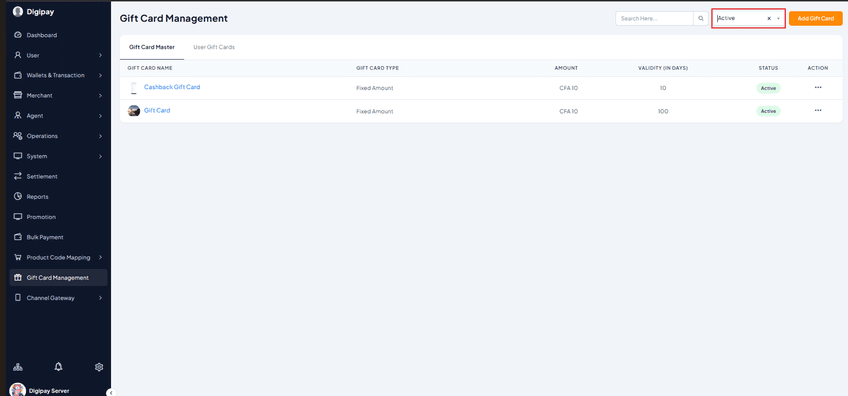
Task: Open settings gear icon in sidebar footer
Action: [x=99, y=367]
